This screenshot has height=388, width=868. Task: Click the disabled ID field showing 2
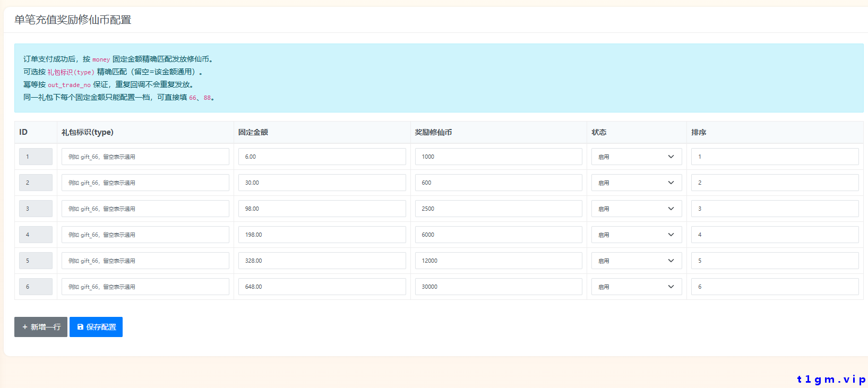[36, 183]
